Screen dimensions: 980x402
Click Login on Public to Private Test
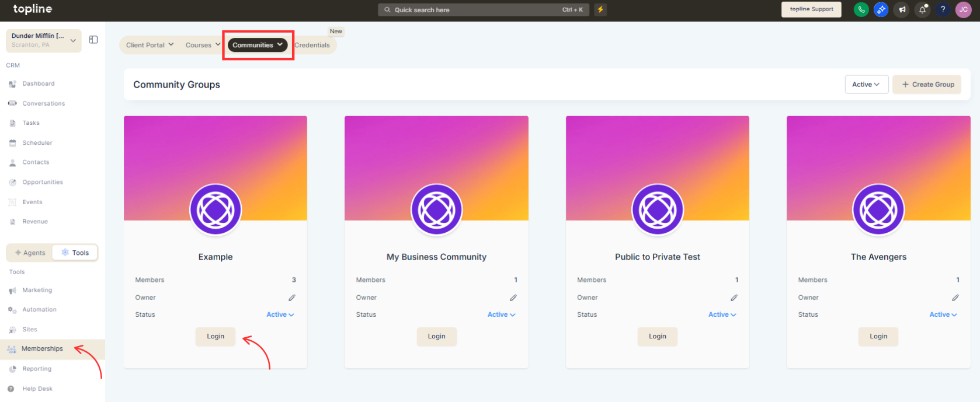[x=658, y=337]
